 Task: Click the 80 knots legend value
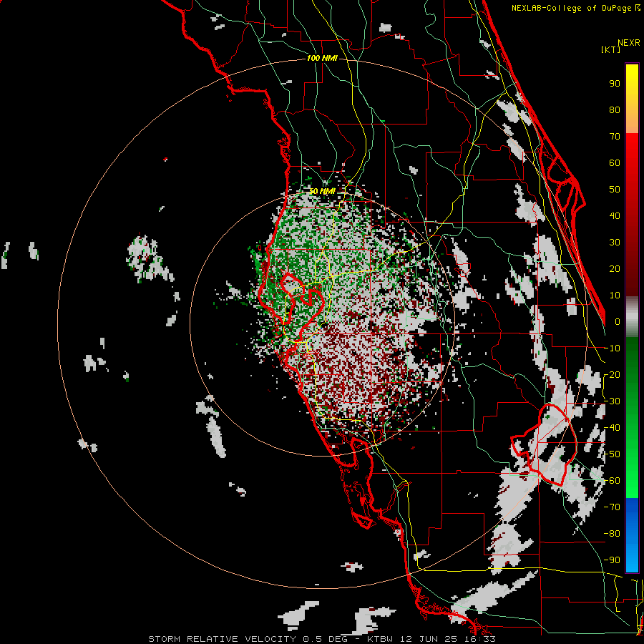(615, 110)
